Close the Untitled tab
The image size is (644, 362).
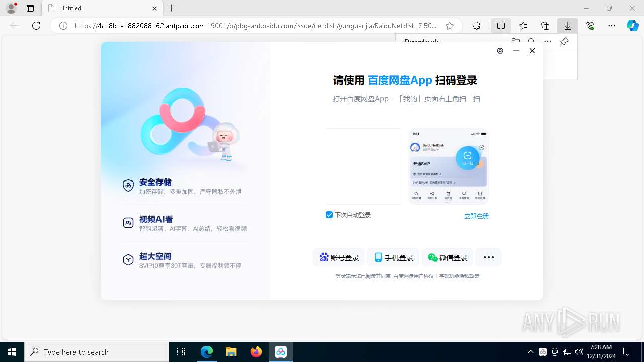[x=154, y=8]
